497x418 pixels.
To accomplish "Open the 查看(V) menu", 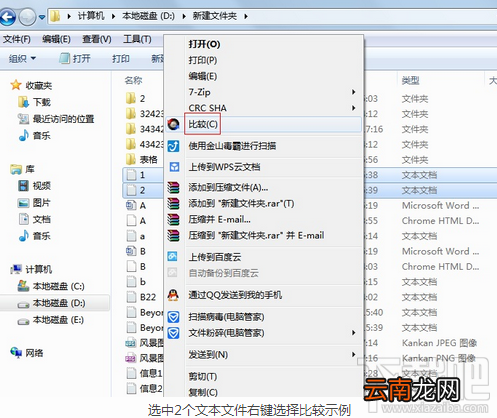I will tap(97, 39).
